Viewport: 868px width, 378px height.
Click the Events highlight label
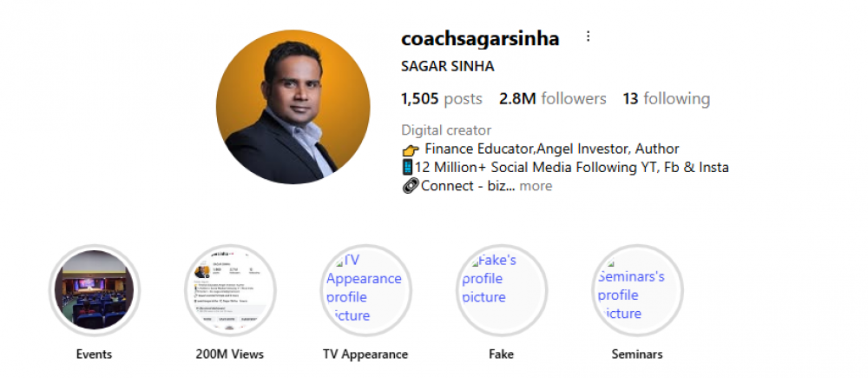click(x=94, y=355)
